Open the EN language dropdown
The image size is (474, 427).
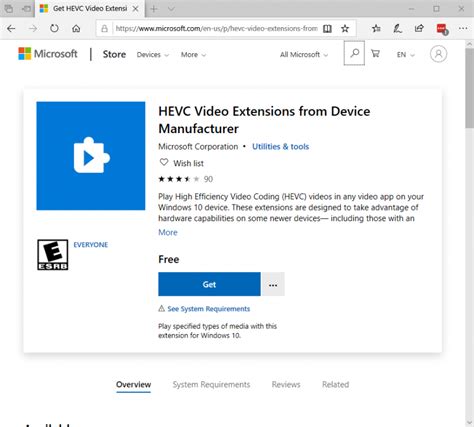coord(406,55)
